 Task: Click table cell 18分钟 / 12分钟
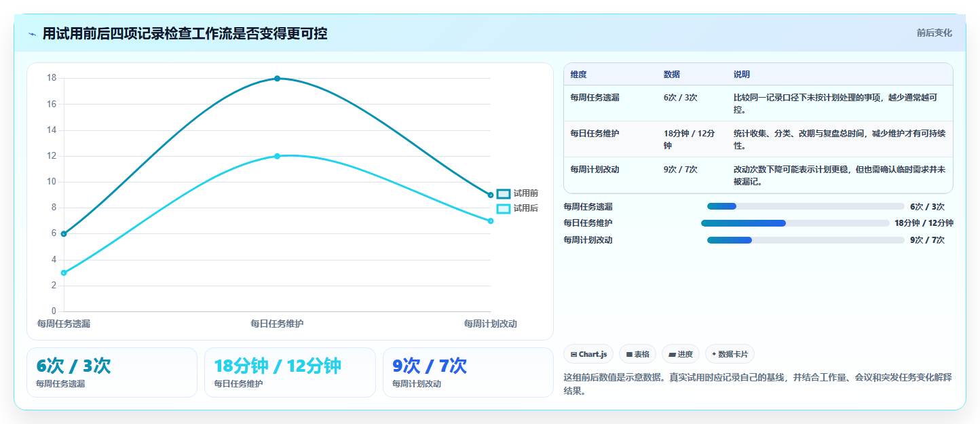690,139
